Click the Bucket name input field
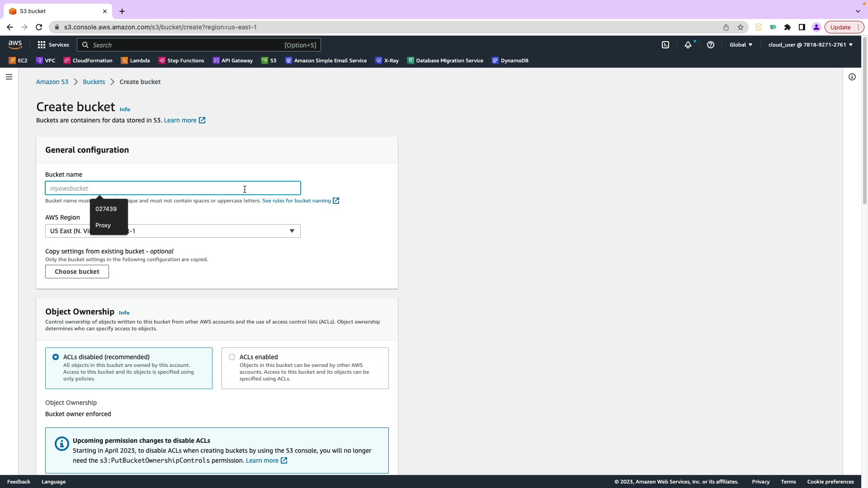The width and height of the screenshot is (868, 488). [x=173, y=188]
